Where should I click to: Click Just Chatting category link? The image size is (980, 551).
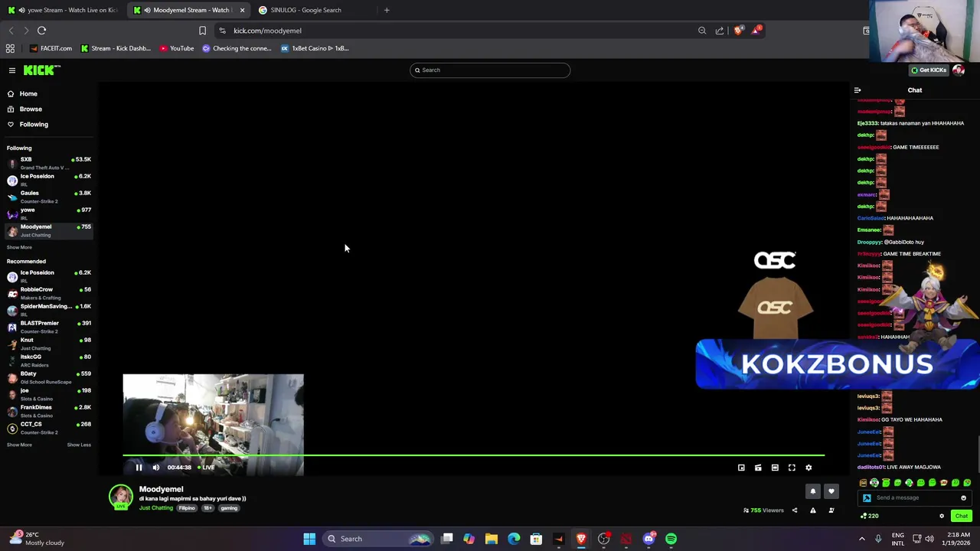156,508
